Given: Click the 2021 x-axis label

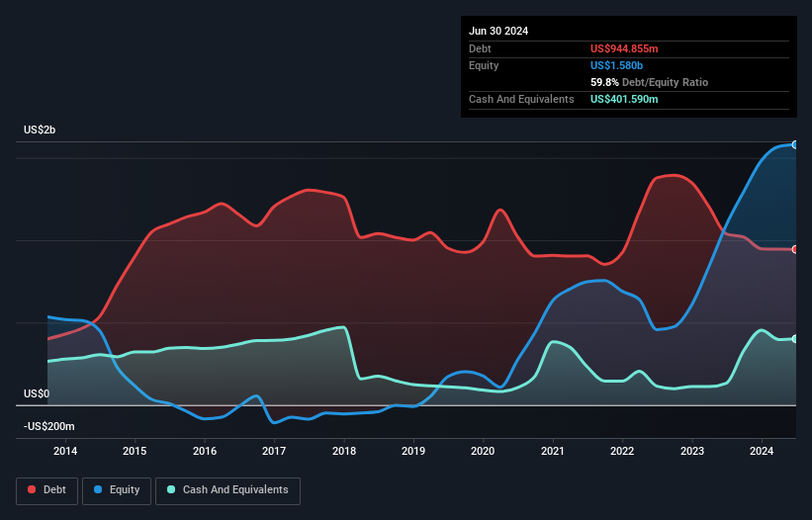Looking at the screenshot, I should click(553, 451).
